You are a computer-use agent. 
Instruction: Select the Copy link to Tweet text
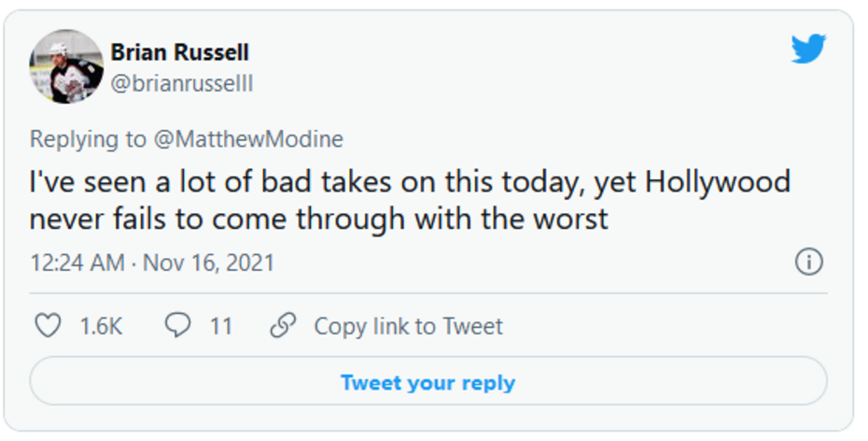tap(408, 326)
